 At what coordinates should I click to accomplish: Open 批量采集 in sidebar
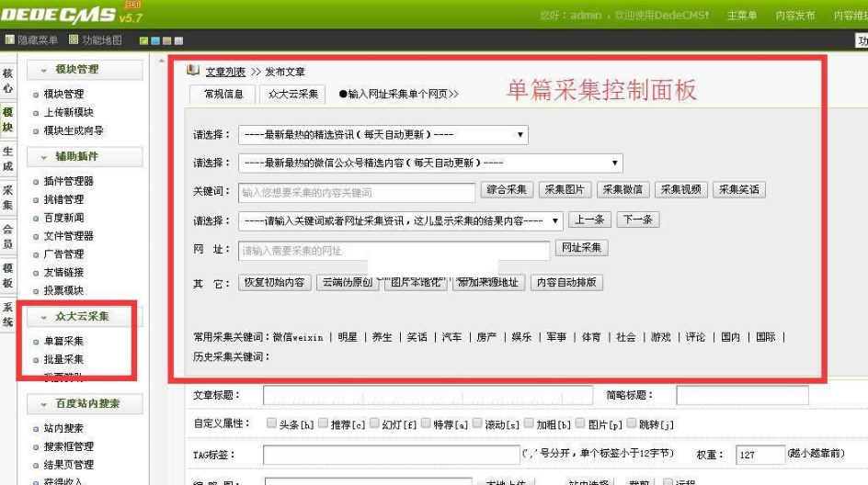coord(63,359)
